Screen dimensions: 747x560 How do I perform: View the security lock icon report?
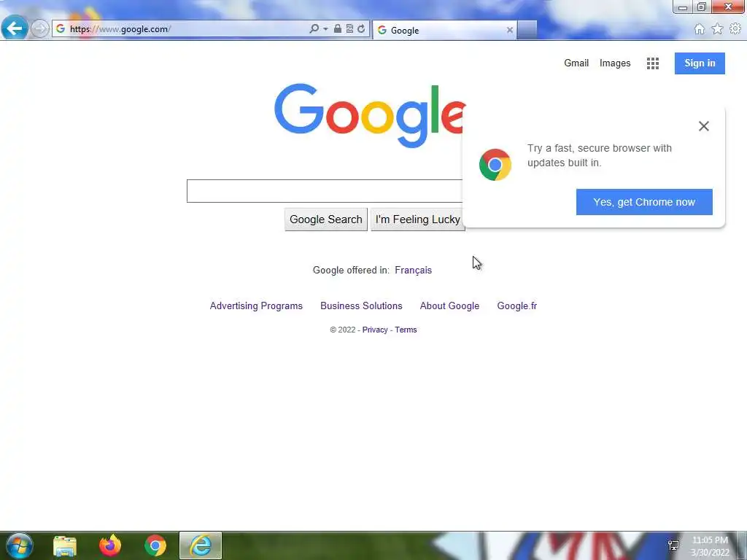coord(337,29)
